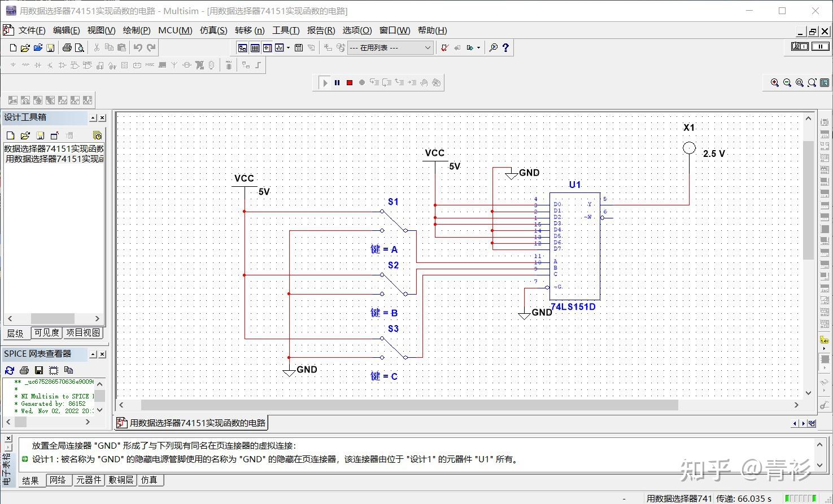833x504 pixels.
Task: Expand the grapher icon dropdown arrow
Action: click(x=288, y=48)
